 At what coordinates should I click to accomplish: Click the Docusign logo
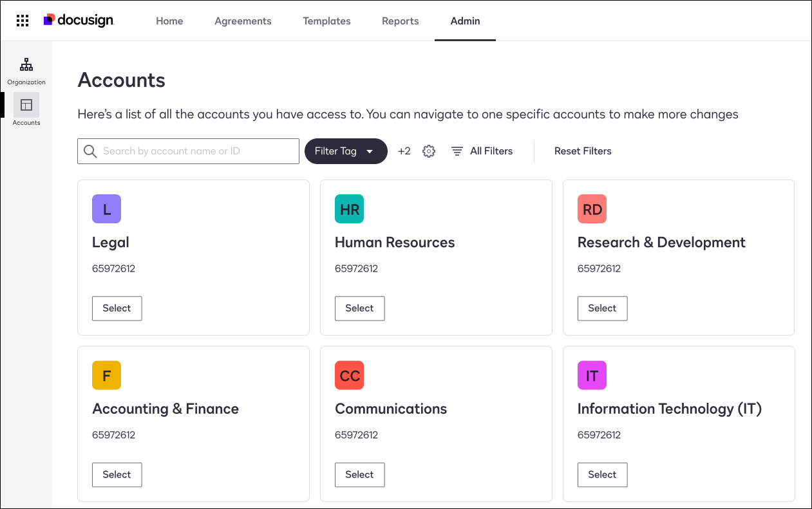(x=79, y=20)
